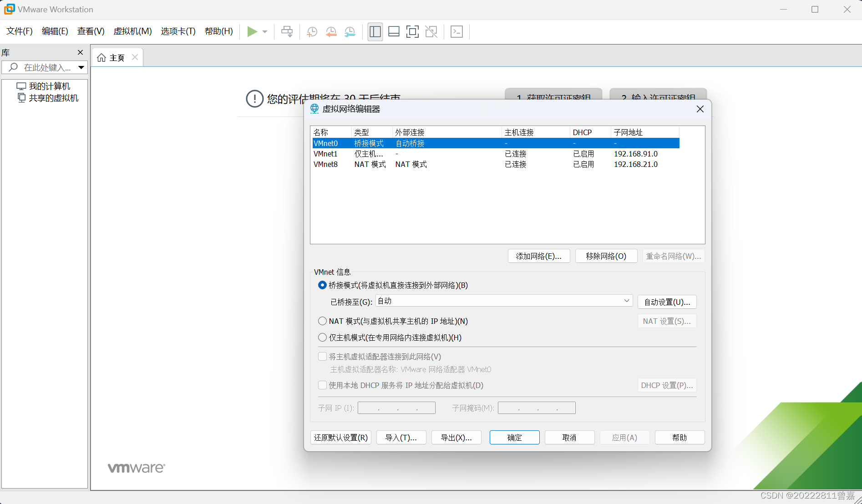
Task: Select 仅主机模式 radio button
Action: pyautogui.click(x=322, y=338)
